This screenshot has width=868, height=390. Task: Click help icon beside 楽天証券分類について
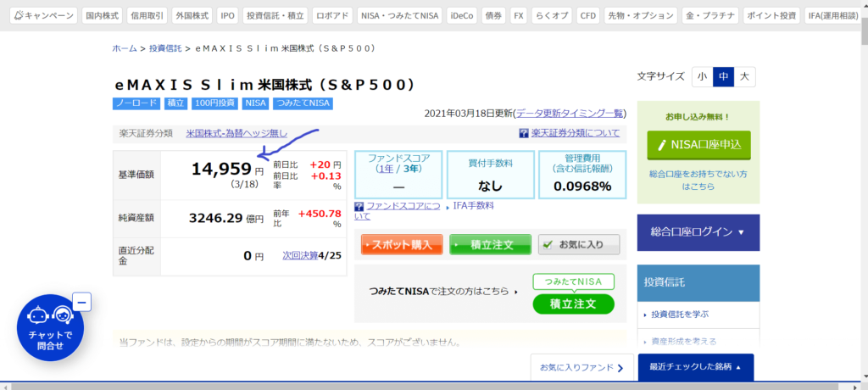pyautogui.click(x=524, y=133)
